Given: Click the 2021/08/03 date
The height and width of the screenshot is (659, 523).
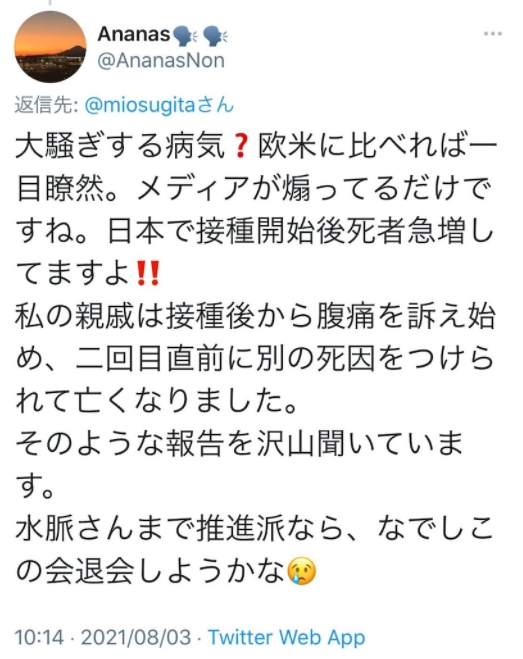Looking at the screenshot, I should pyautogui.click(x=136, y=637).
